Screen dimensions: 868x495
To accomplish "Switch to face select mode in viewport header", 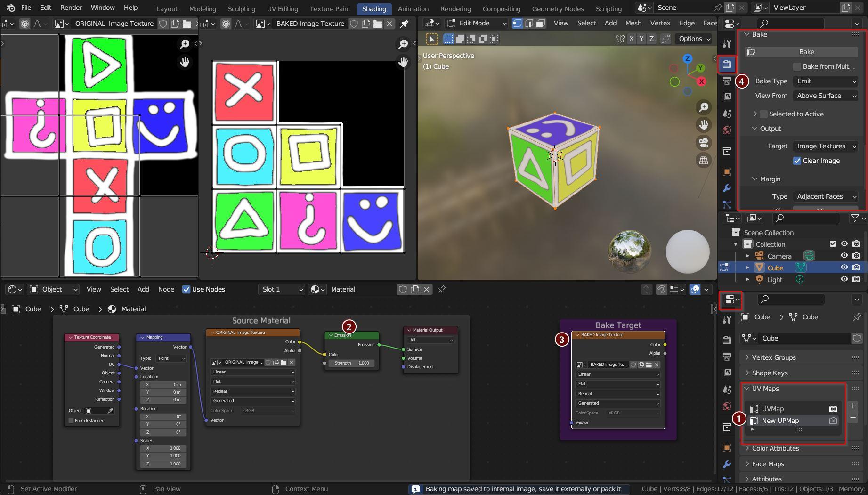I will tap(540, 23).
